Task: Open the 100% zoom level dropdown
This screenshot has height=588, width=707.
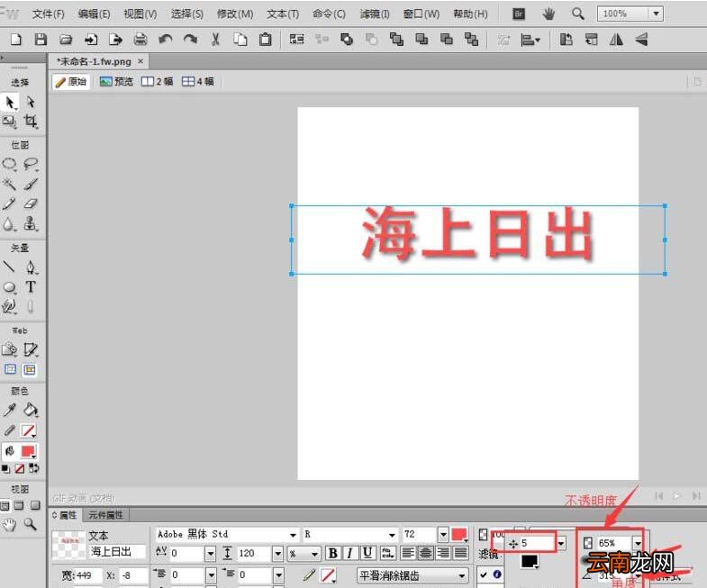Action: point(656,14)
